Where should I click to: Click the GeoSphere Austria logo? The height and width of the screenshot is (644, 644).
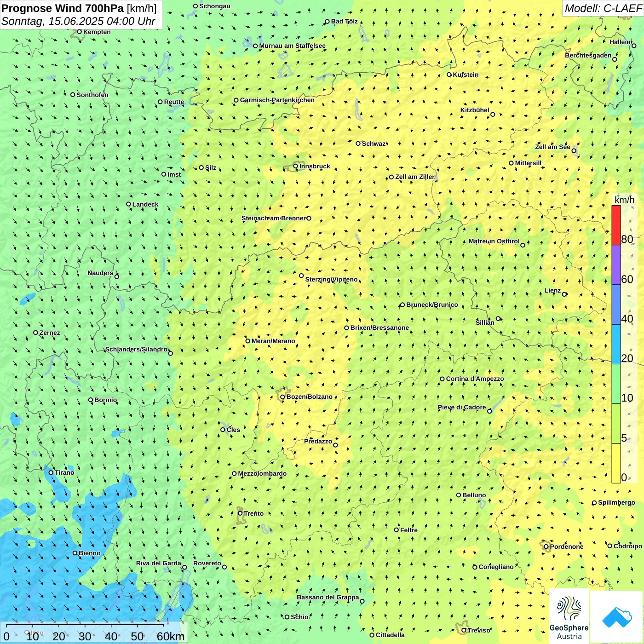coord(569,616)
